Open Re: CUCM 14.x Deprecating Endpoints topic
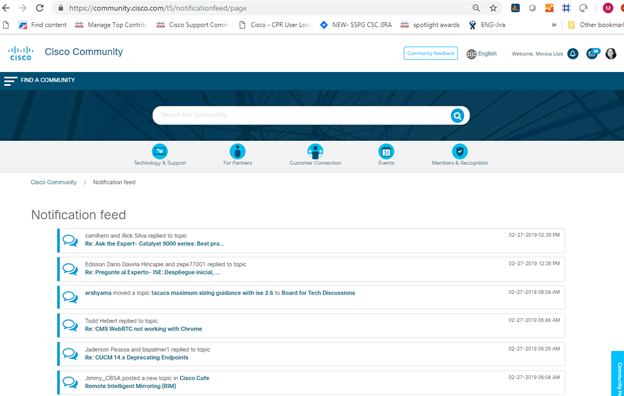This screenshot has width=624, height=396. point(136,357)
